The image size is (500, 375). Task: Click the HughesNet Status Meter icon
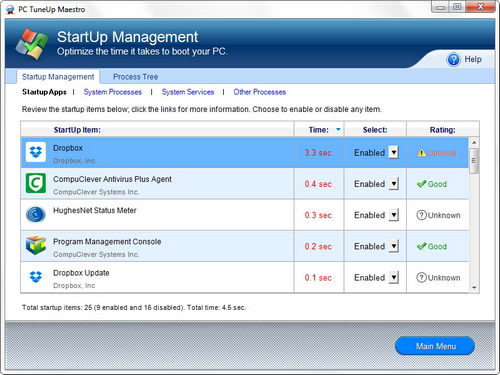[36, 214]
